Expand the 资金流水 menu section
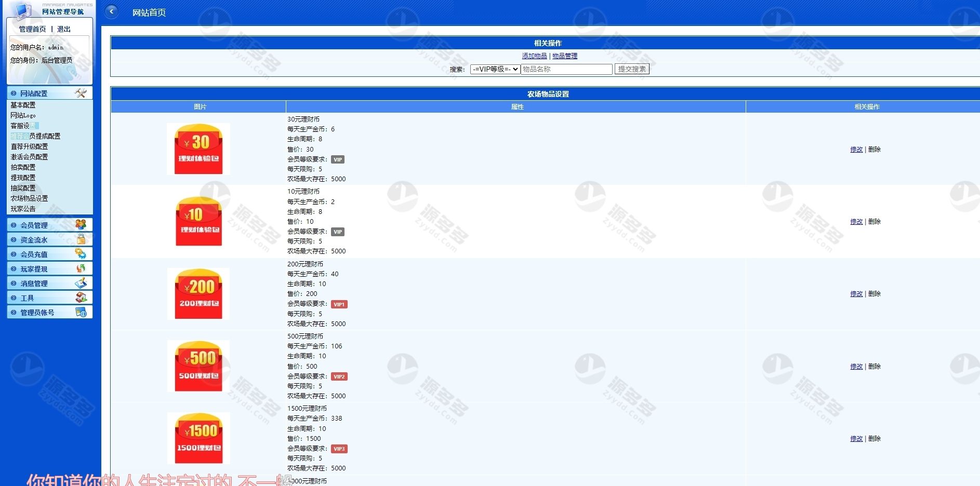The image size is (980, 486). point(50,239)
